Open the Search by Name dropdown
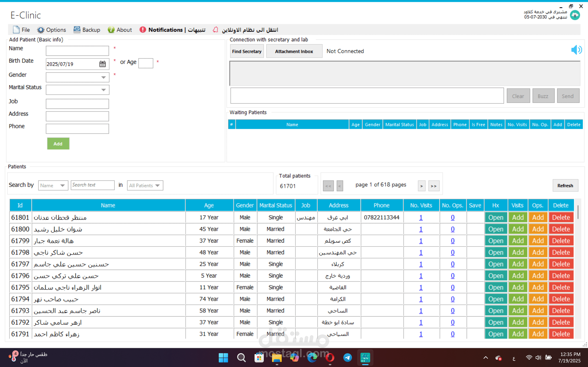This screenshot has height=367, width=588. click(x=53, y=185)
